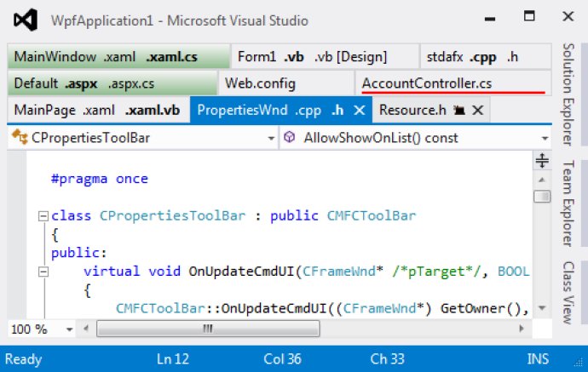
Task: Expand the AllowShowOnList() member dropdown
Action: [x=545, y=138]
